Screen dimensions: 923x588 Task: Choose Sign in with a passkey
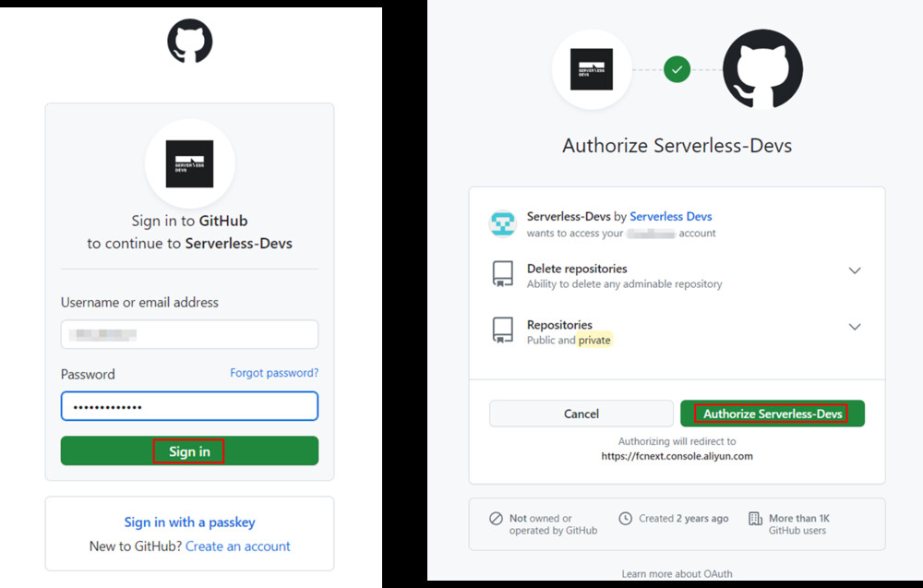pyautogui.click(x=189, y=522)
